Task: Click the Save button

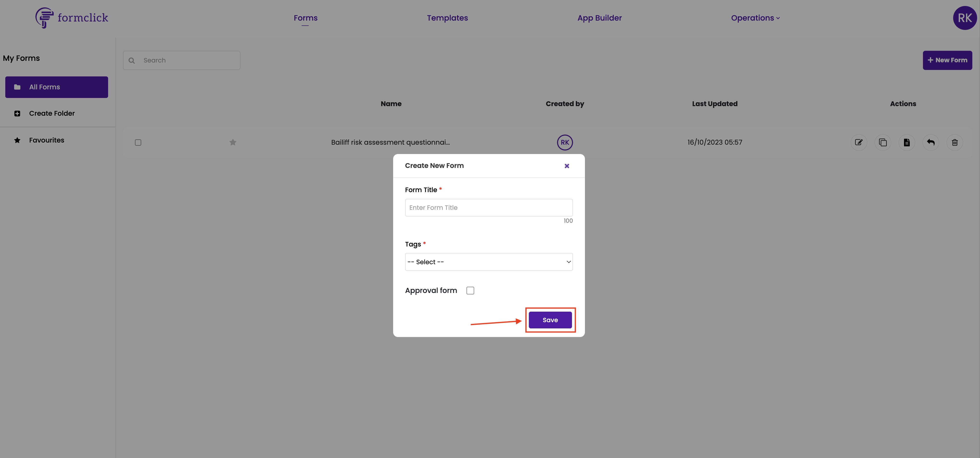Action: coord(550,320)
